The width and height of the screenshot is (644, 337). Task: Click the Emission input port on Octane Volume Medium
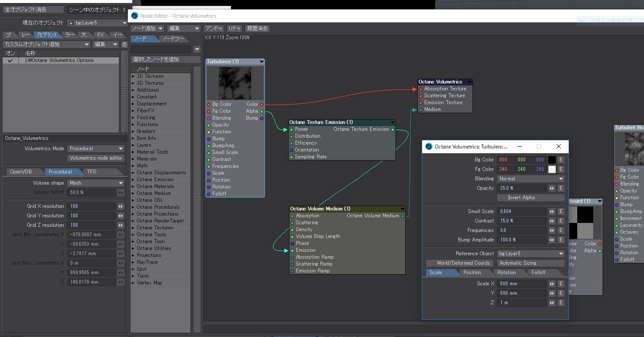tap(292, 250)
